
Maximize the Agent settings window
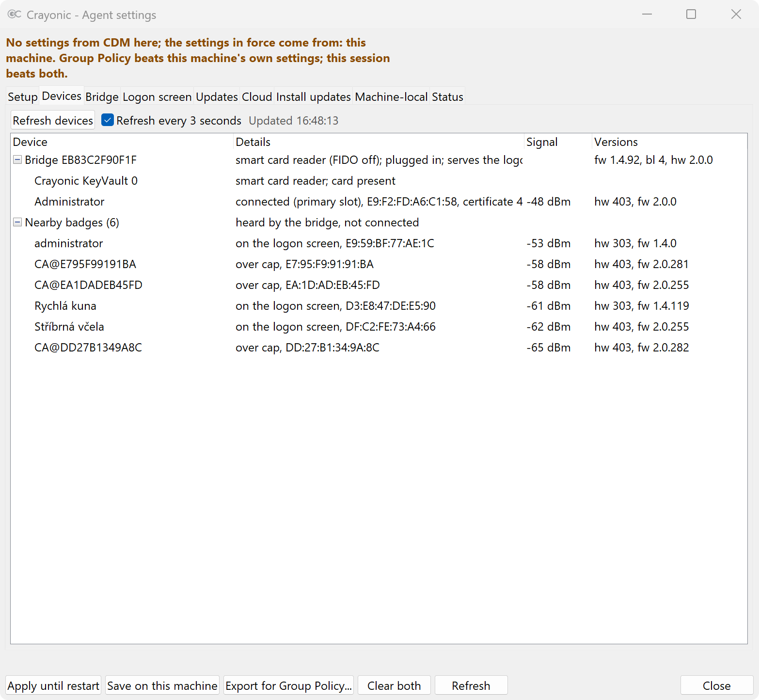[x=691, y=14]
